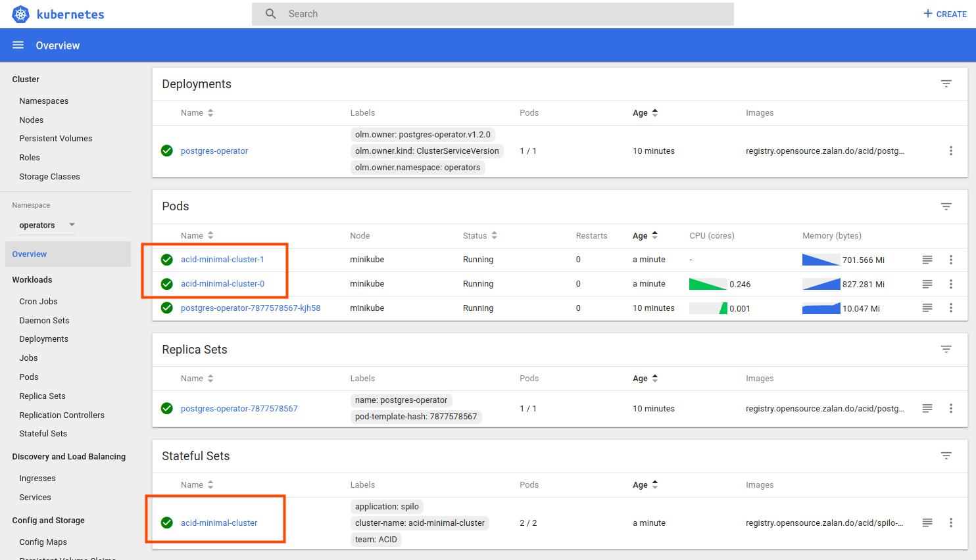Open Stateful Sets in sidebar
976x560 pixels.
click(43, 434)
